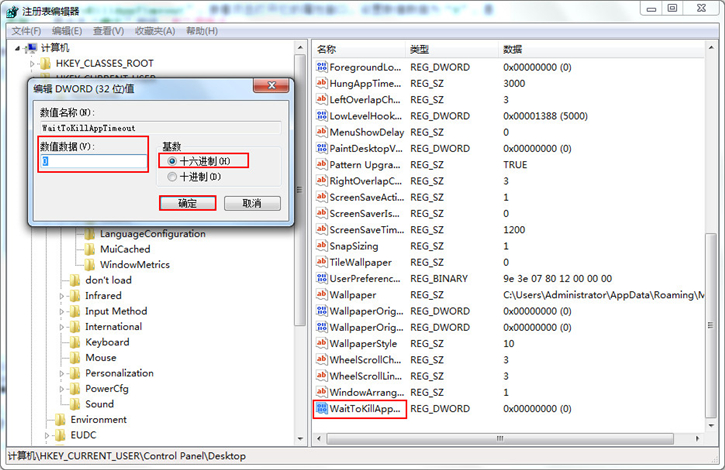Click the Wallpaper string value icon
Image resolution: width=725 pixels, height=470 pixels.
tap(322, 295)
